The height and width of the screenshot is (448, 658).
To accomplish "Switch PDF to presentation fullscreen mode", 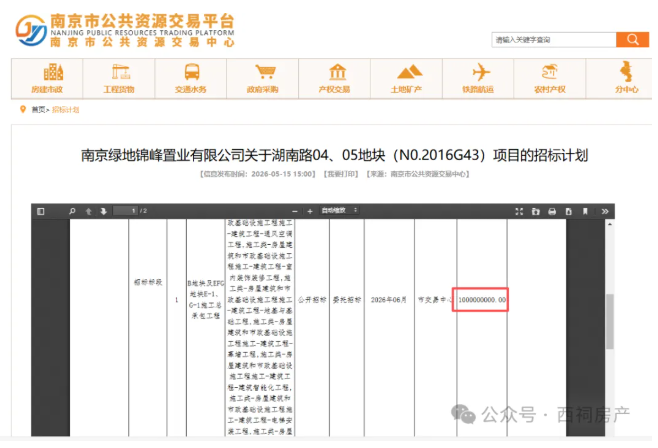I will pyautogui.click(x=519, y=211).
